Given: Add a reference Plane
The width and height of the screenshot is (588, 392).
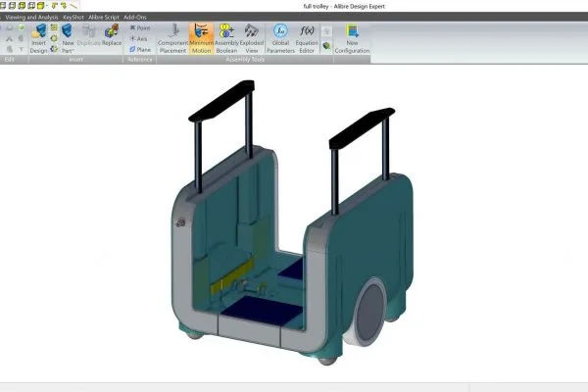Looking at the screenshot, I should pyautogui.click(x=140, y=50).
